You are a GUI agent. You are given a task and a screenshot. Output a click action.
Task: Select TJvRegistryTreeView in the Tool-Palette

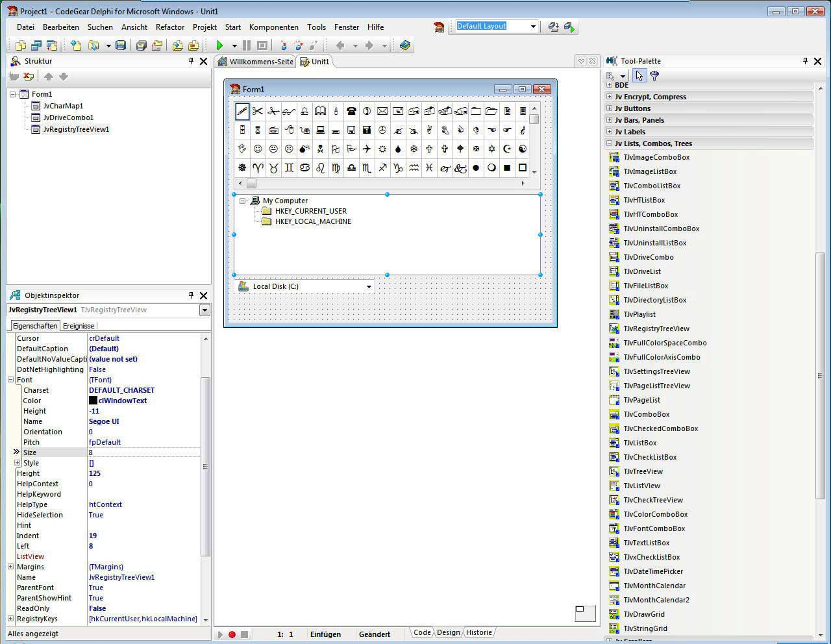[x=656, y=328]
